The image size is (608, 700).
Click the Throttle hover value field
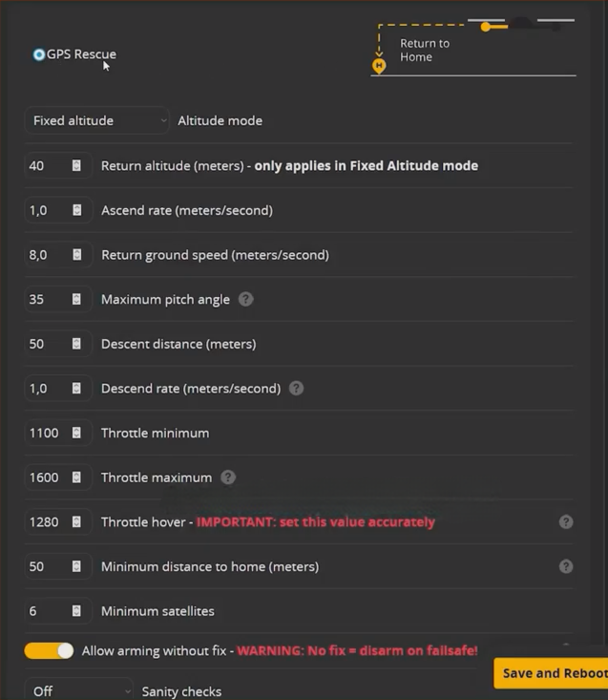click(47, 522)
